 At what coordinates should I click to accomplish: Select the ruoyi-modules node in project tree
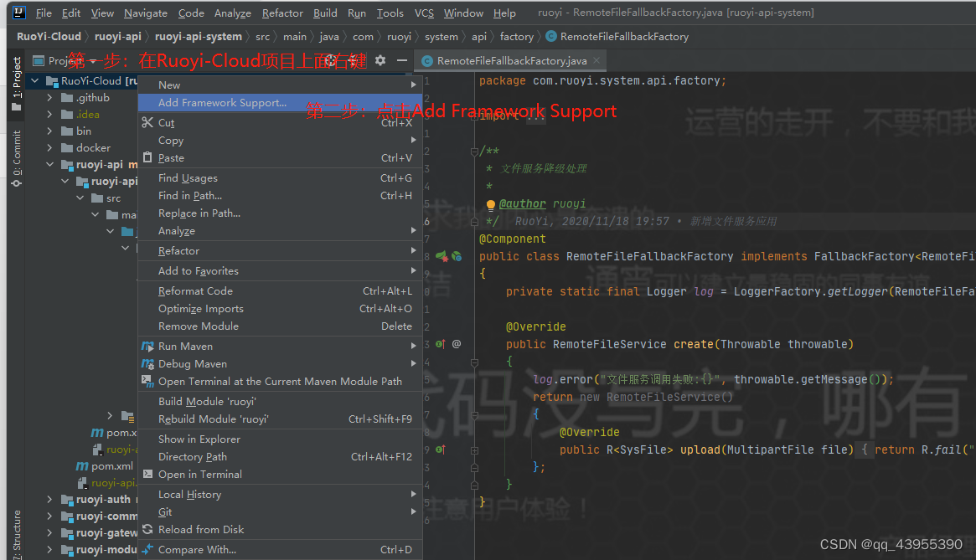106,549
